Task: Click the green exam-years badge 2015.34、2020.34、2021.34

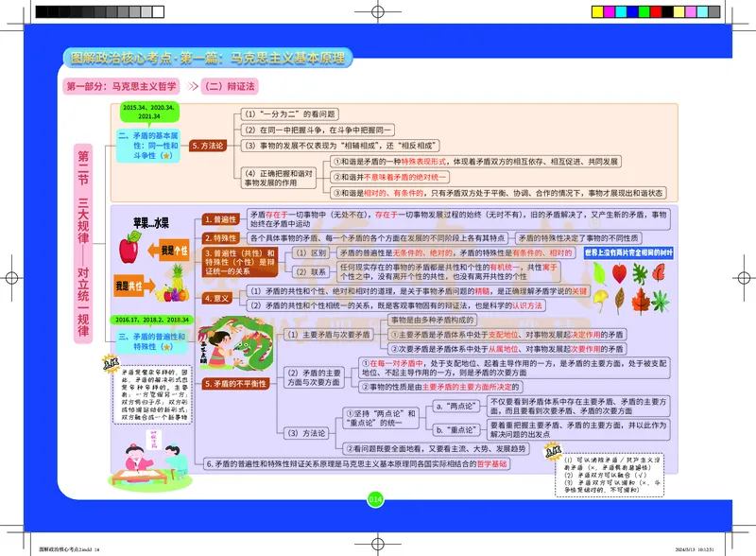Action: point(151,112)
